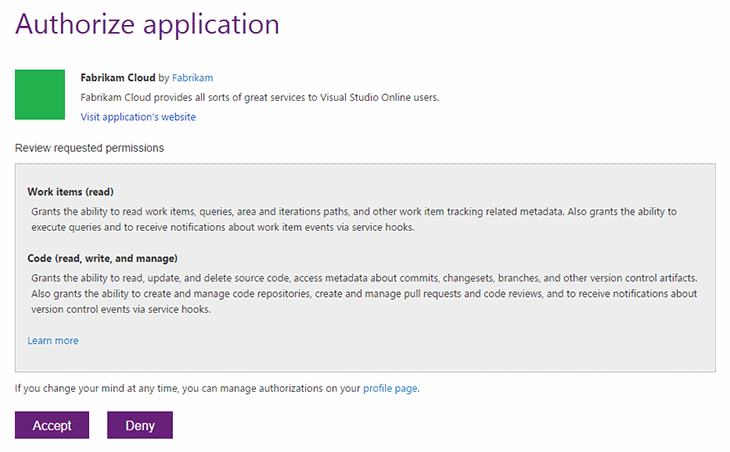Go to the profile page link
Image resolution: width=730 pixels, height=452 pixels.
(390, 388)
